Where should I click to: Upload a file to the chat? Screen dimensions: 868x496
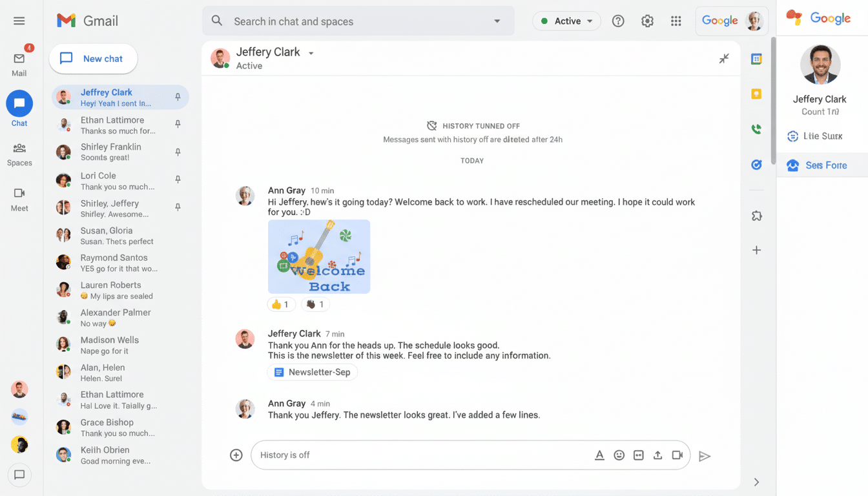[657, 455]
